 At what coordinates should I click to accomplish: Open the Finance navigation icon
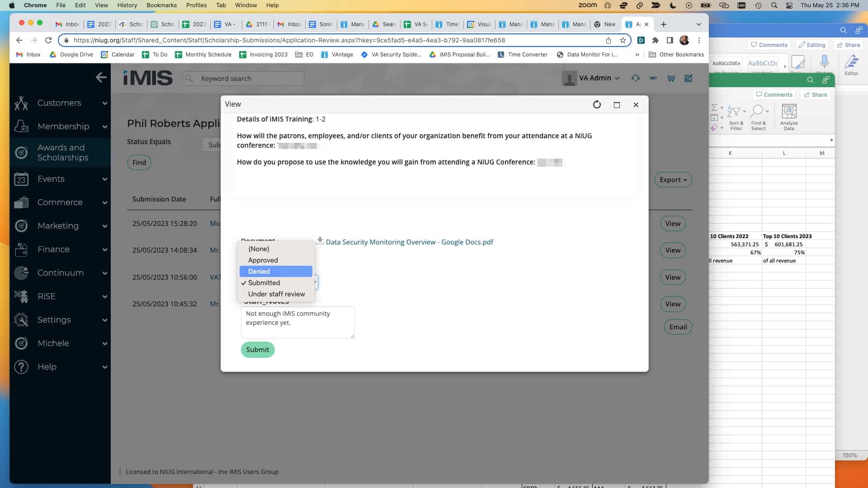(21, 249)
